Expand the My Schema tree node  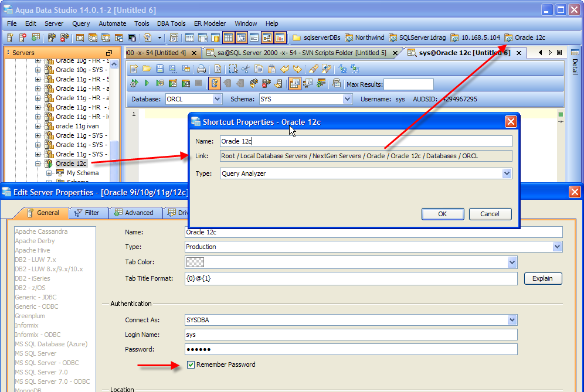click(x=49, y=173)
